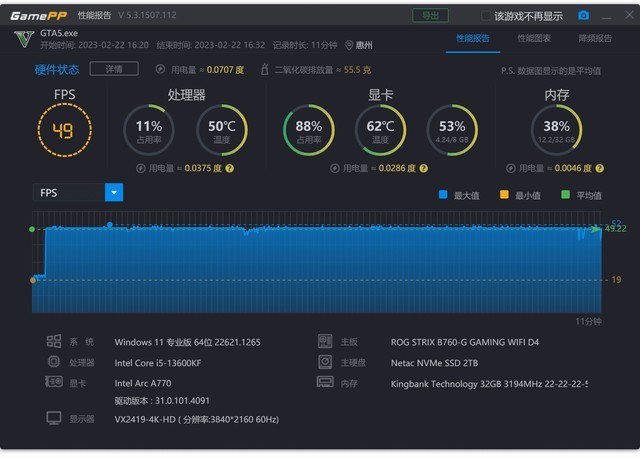Click the CPU 50°C temperature gauge
640x459 pixels.
(x=222, y=130)
